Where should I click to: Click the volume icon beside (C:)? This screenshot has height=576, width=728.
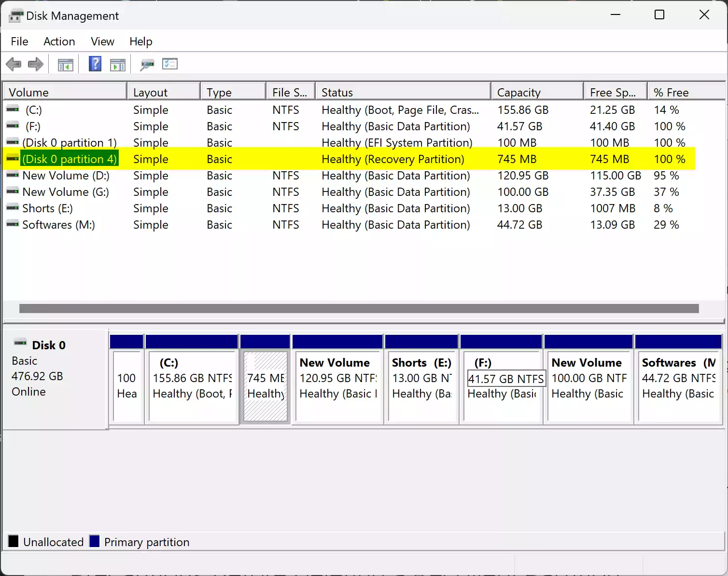[12, 110]
